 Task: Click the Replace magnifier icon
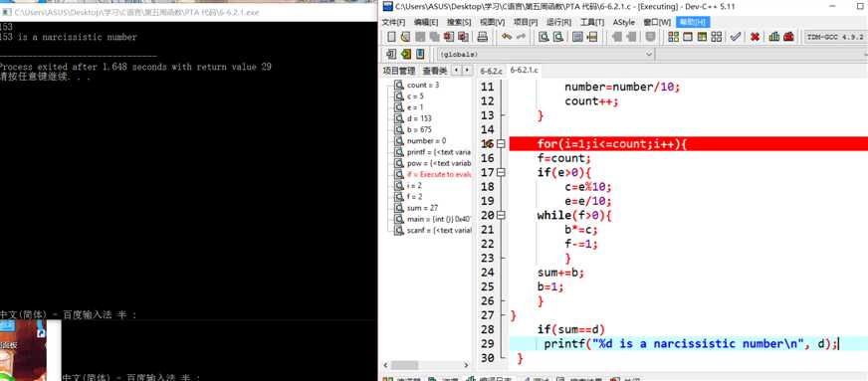558,37
